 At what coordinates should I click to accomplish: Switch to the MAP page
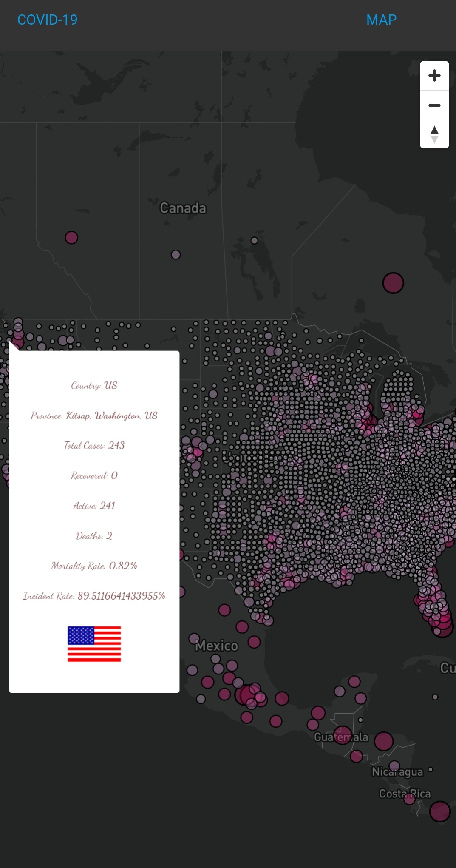tap(381, 20)
